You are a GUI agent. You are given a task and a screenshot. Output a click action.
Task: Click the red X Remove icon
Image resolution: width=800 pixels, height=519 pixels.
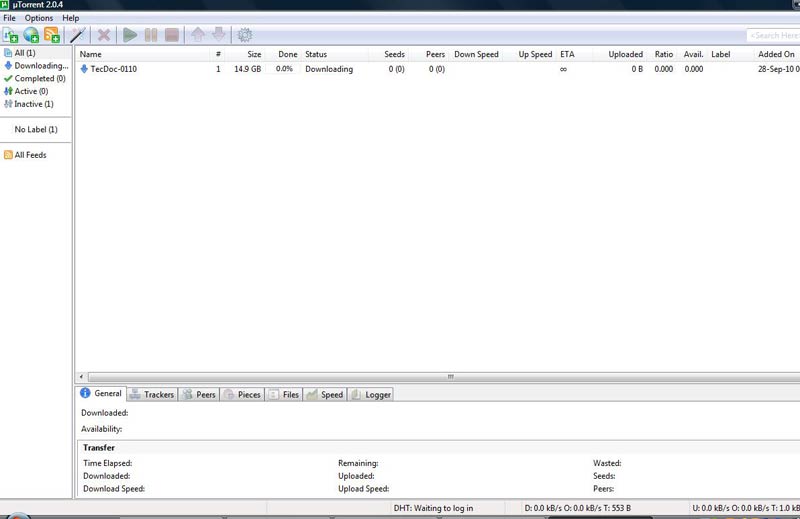pos(104,35)
